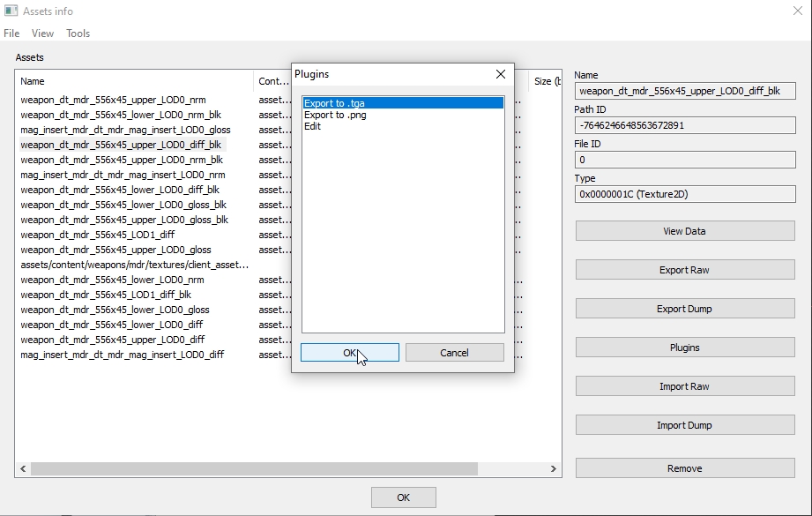812x516 pixels.
Task: Close the Plugins dialog with X
Action: pos(501,74)
